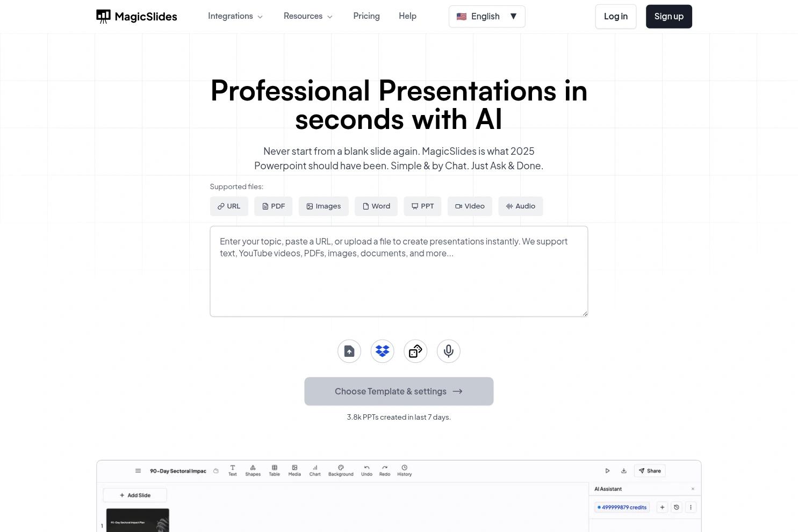Click the Background editing icon

point(340,470)
